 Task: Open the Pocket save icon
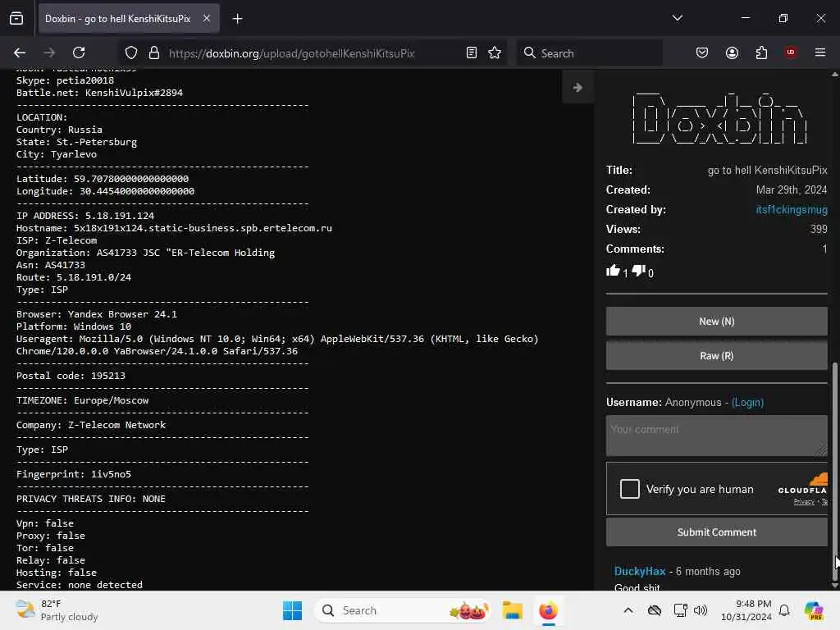pos(702,52)
